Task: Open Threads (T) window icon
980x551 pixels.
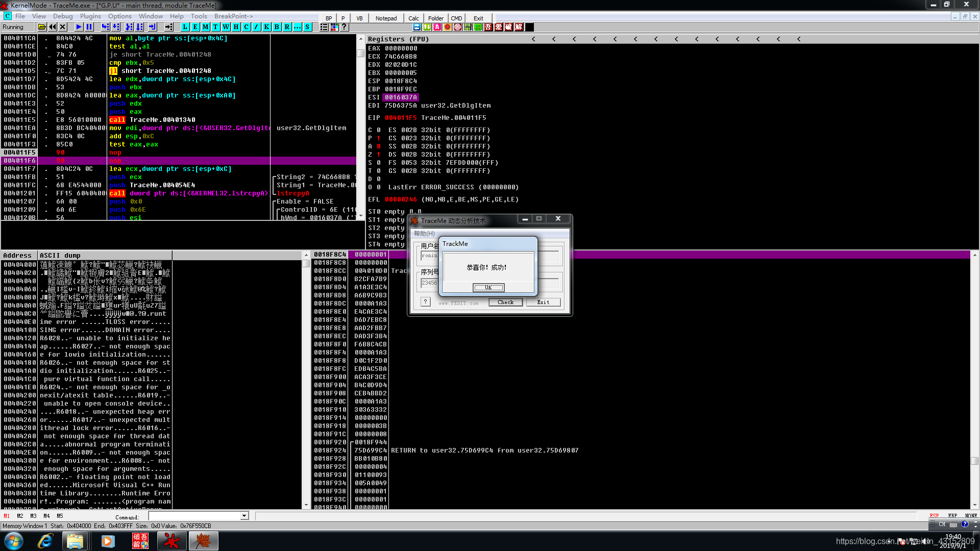Action: click(215, 27)
